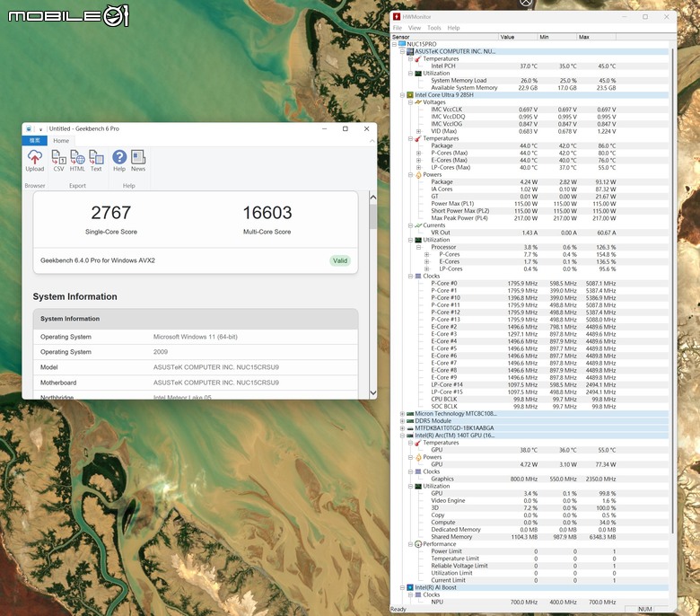Click the Sensor column header

444,37
